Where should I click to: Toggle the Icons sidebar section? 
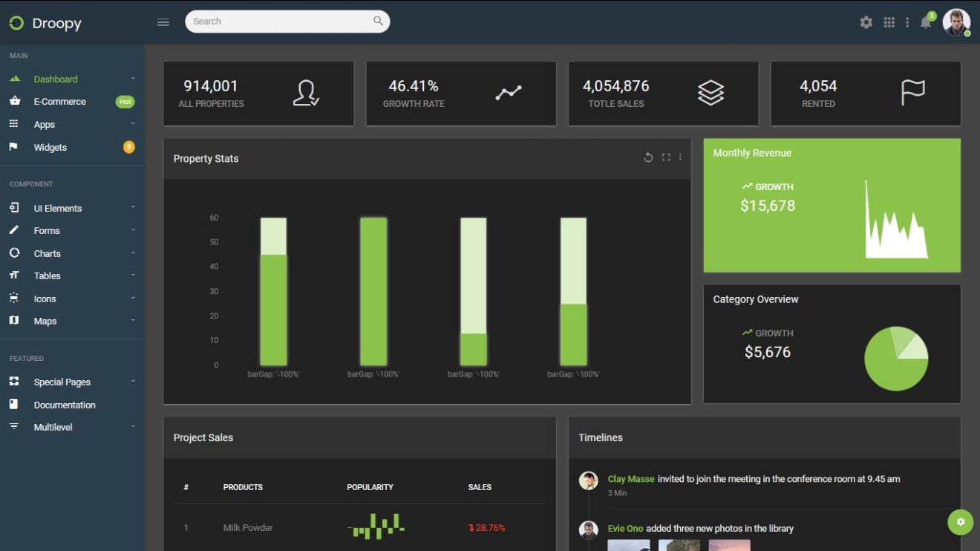click(x=44, y=299)
